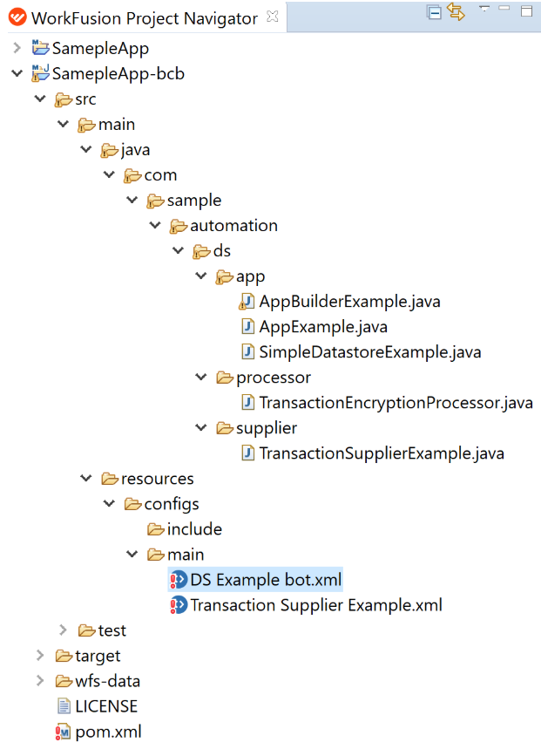Select the WorkFusion Project Navigator tab
Viewport: 541px width, 756px height.
(x=144, y=17)
